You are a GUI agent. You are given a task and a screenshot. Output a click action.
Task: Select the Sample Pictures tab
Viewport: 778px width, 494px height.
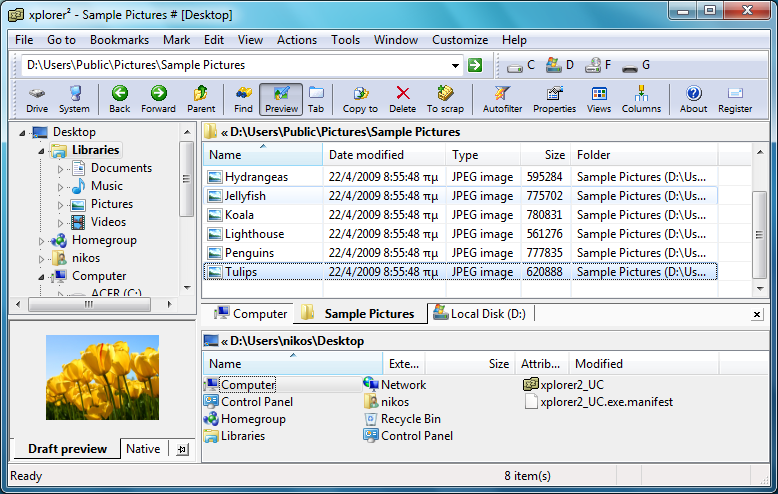click(360, 313)
